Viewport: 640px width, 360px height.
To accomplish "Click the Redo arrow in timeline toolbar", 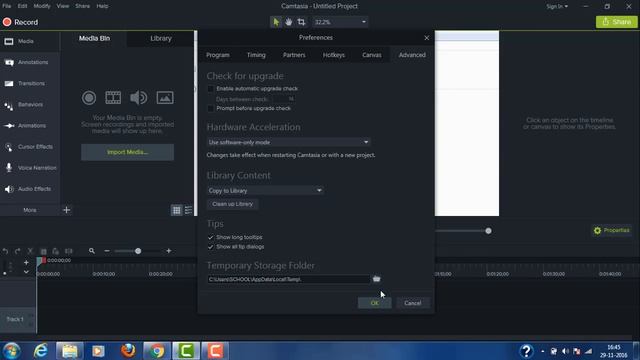I will point(18,251).
